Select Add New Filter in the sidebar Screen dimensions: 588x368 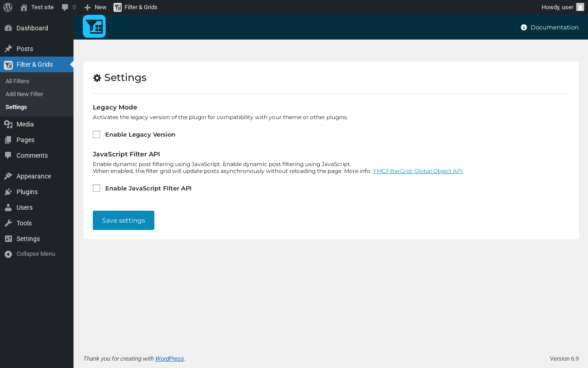coord(24,94)
